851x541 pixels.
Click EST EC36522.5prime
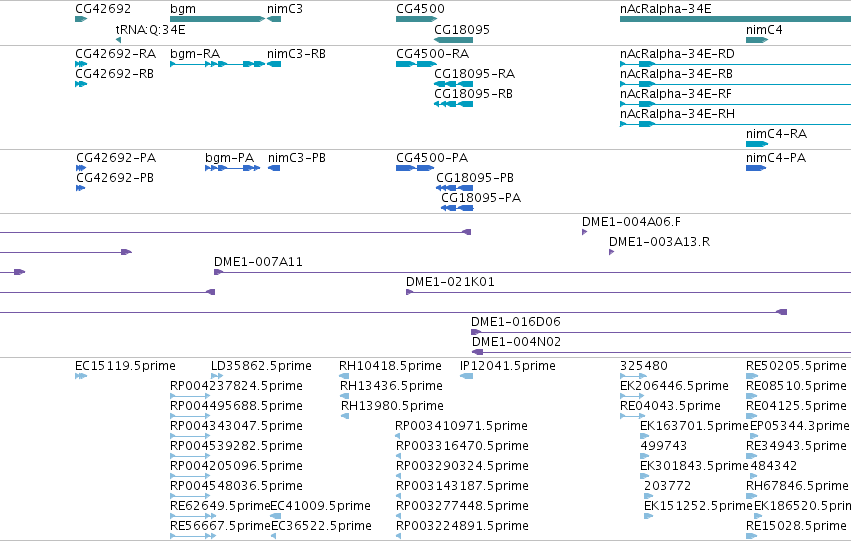tap(321, 527)
